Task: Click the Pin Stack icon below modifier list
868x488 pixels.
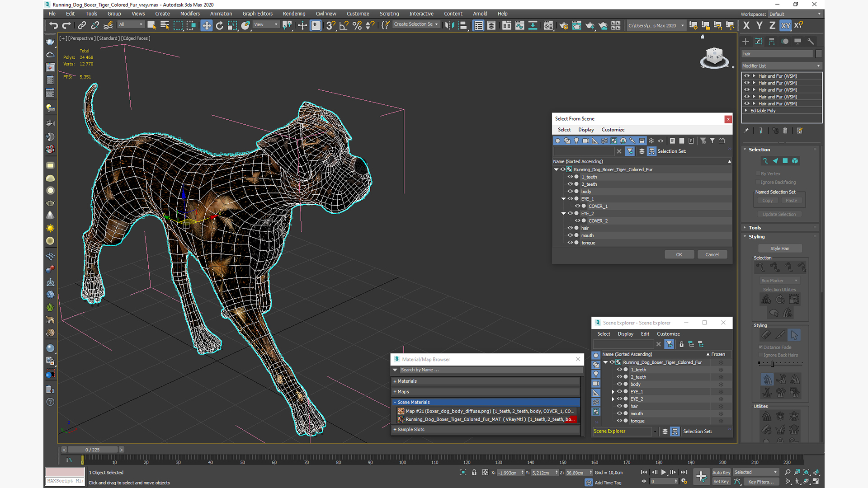Action: coord(746,131)
